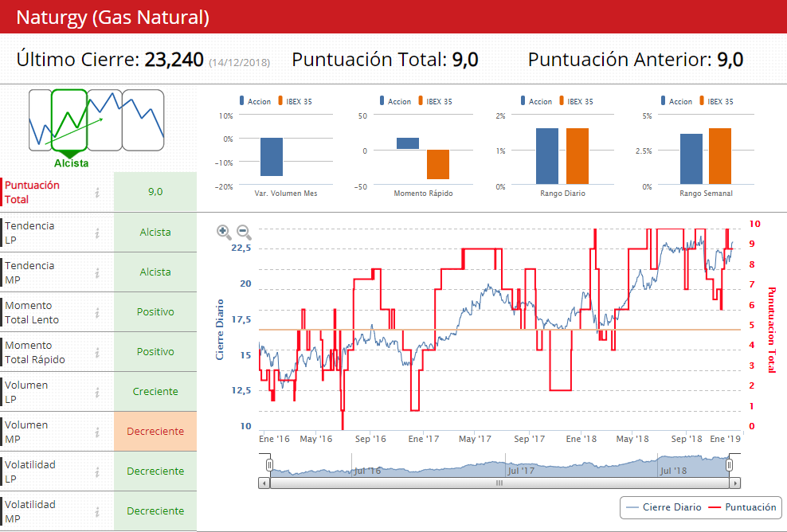Click Alcista value for Tendencia MP
The image size is (787, 532).
(155, 272)
